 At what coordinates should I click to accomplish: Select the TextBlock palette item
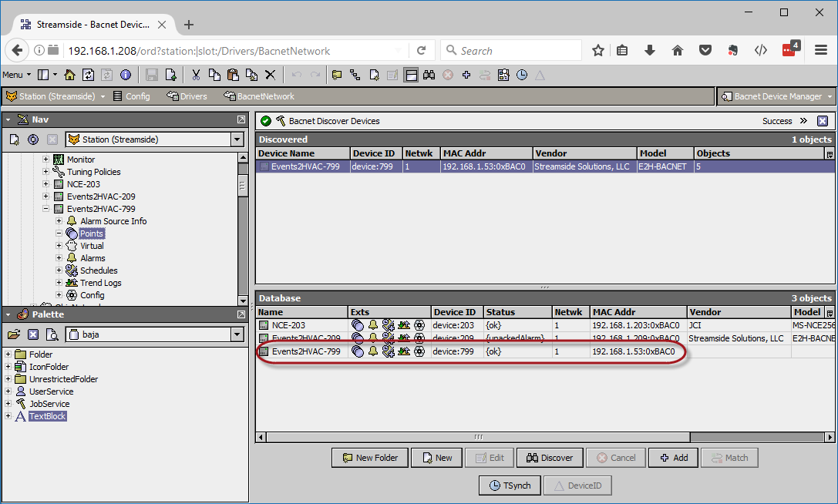click(x=48, y=416)
